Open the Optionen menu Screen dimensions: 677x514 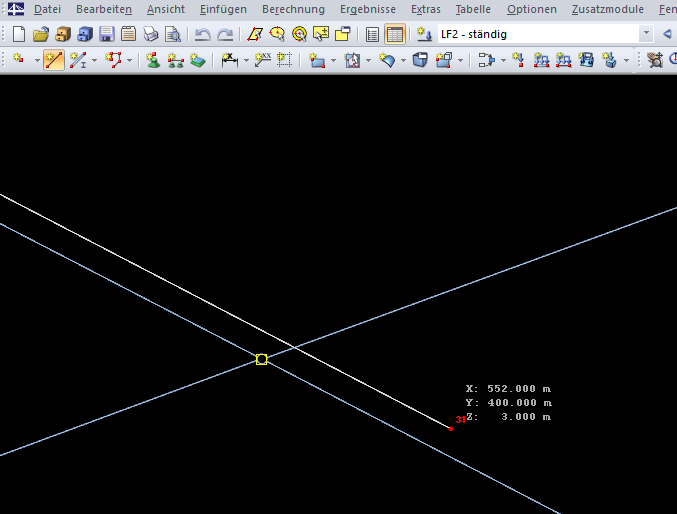[x=531, y=9]
